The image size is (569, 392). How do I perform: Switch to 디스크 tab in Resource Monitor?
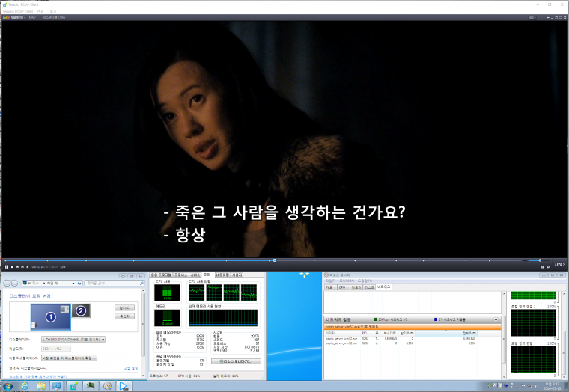point(369,287)
